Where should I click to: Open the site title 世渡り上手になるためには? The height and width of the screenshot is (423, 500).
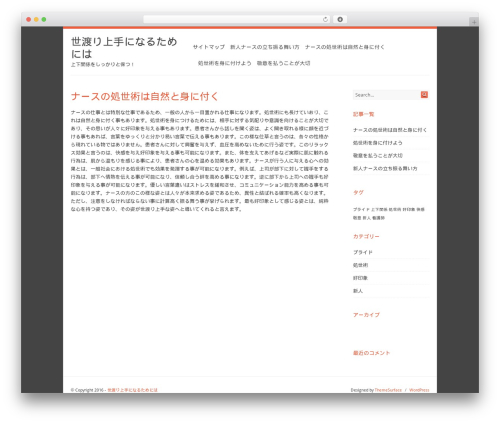pos(124,48)
